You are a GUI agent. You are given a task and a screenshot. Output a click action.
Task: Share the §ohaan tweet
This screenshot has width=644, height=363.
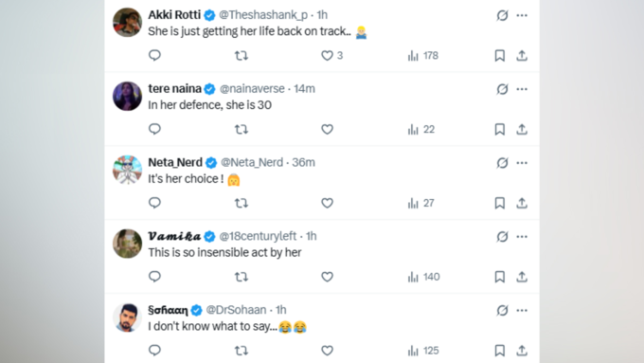pos(522,351)
